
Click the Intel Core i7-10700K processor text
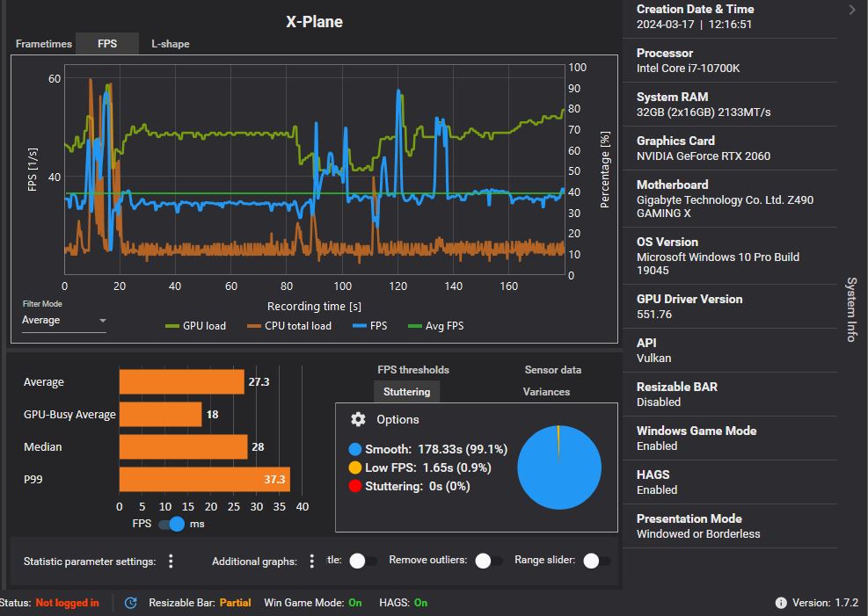[688, 68]
